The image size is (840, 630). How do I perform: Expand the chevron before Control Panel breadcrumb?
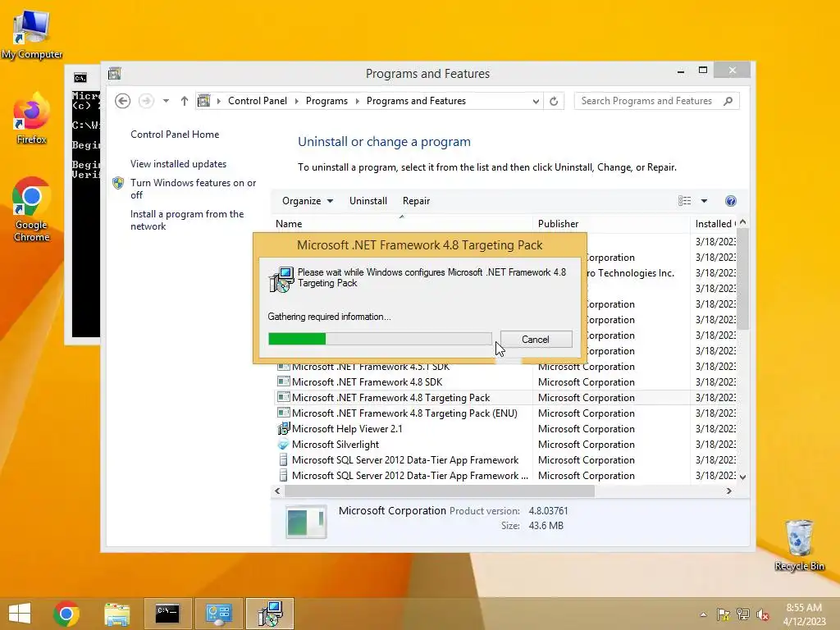[218, 101]
